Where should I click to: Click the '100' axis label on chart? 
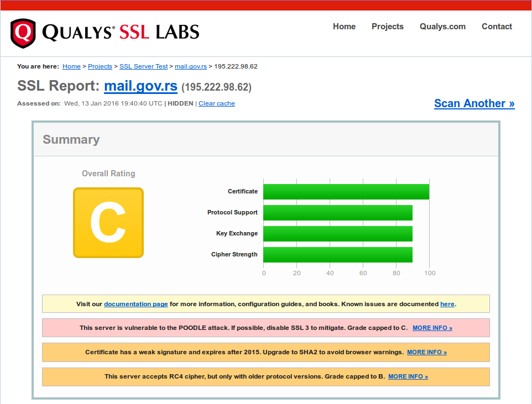430,273
